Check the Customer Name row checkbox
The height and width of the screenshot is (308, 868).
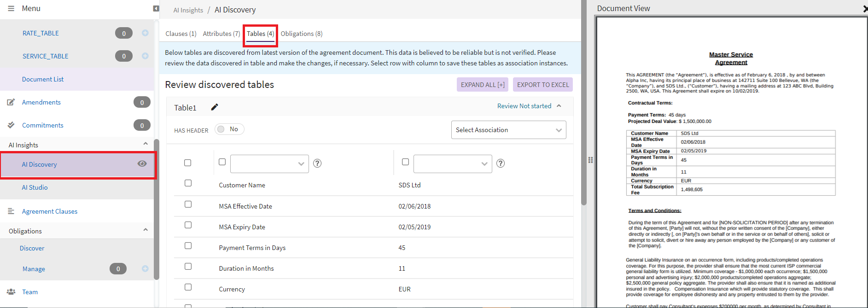pyautogui.click(x=188, y=183)
